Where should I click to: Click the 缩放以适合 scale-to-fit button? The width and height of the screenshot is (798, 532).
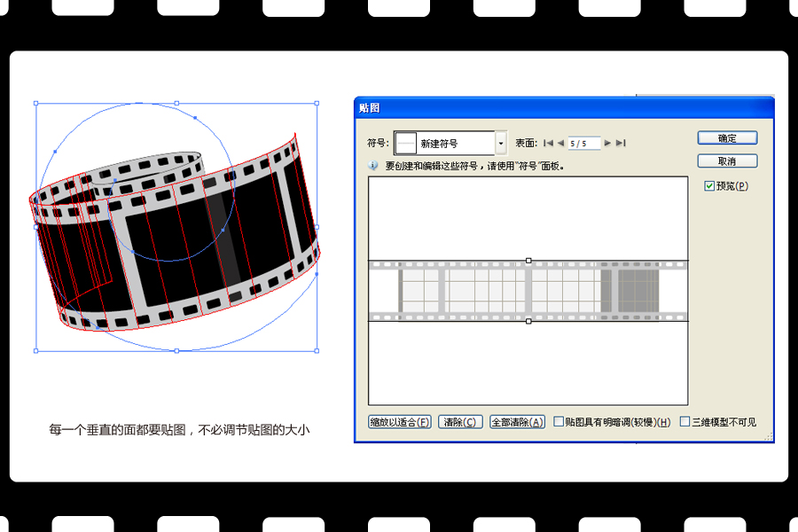397,422
